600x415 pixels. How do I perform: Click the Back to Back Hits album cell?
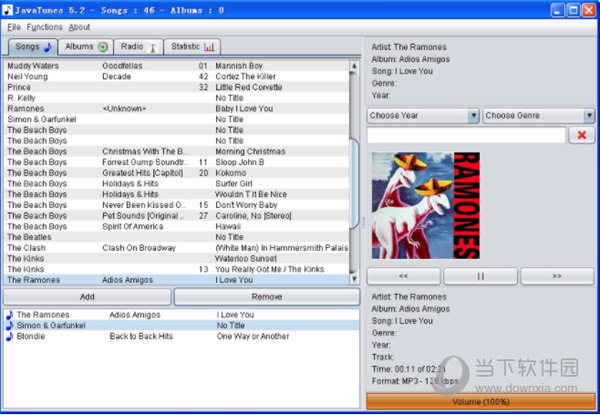(x=141, y=336)
